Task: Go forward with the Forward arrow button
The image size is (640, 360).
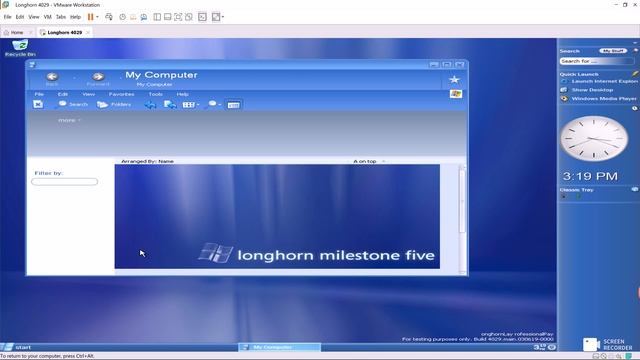Action: 98,76
